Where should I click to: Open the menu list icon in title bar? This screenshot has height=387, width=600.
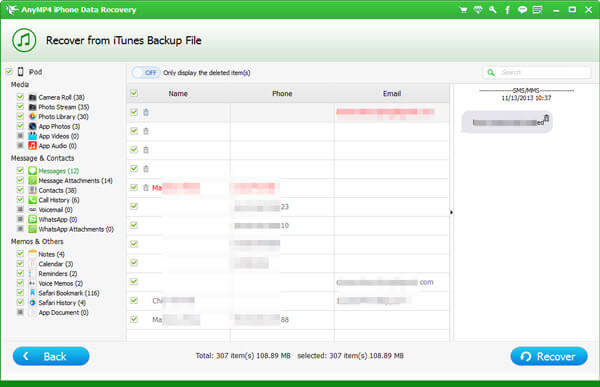pyautogui.click(x=537, y=10)
